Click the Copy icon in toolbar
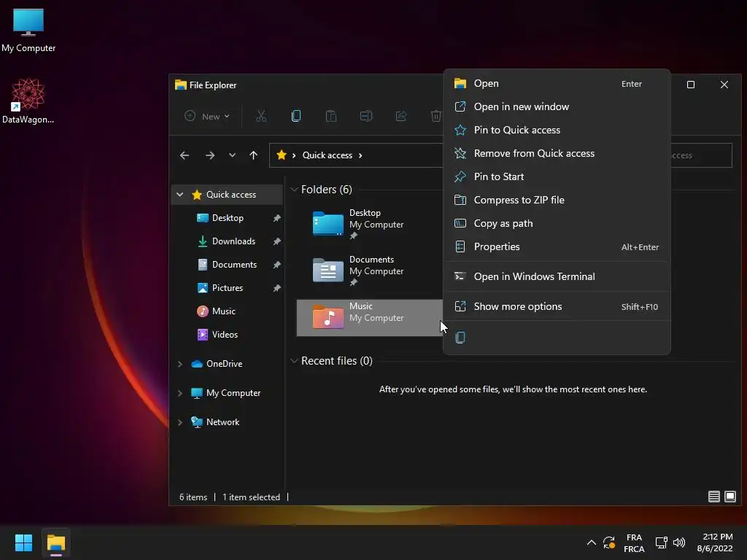Image resolution: width=747 pixels, height=560 pixels. click(x=296, y=116)
